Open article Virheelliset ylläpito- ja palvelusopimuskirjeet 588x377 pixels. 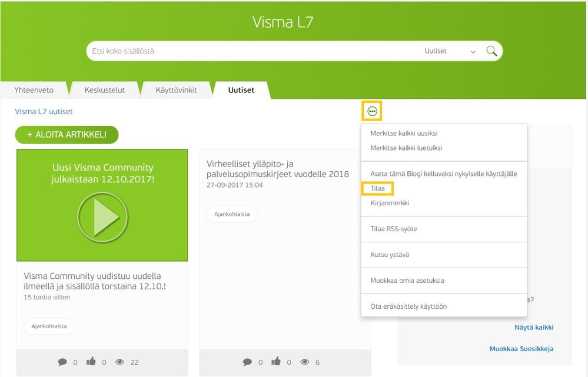click(277, 169)
